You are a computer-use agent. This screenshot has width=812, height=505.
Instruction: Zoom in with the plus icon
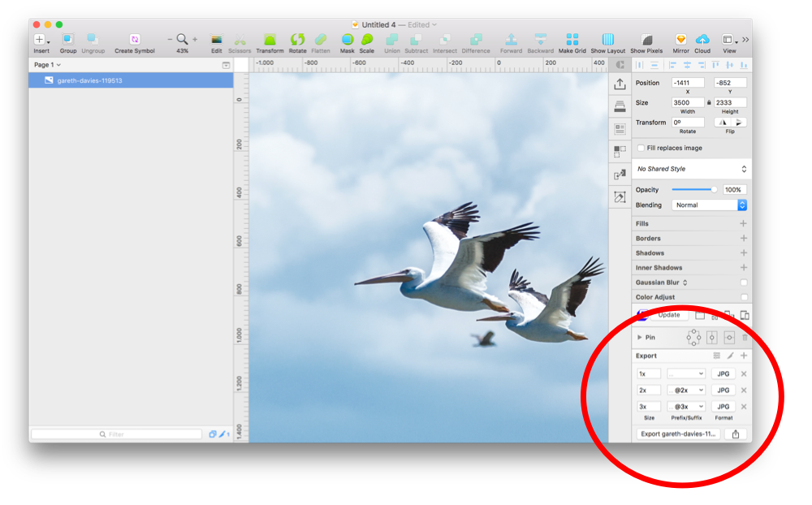click(195, 39)
